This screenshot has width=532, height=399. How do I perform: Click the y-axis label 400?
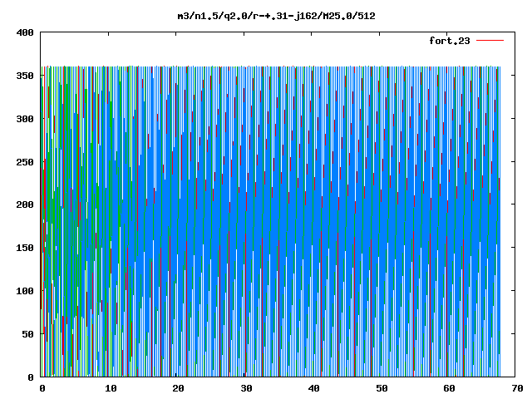(x=25, y=32)
